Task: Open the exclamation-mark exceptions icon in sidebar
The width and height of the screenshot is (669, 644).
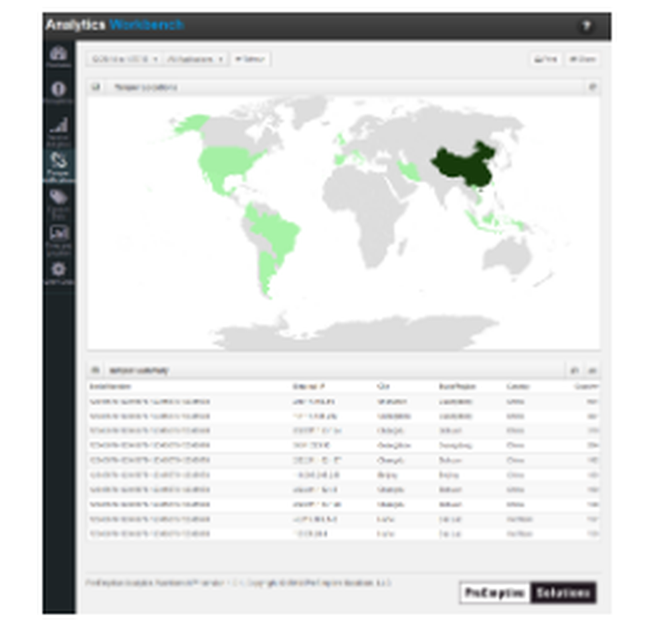Action: click(x=58, y=92)
